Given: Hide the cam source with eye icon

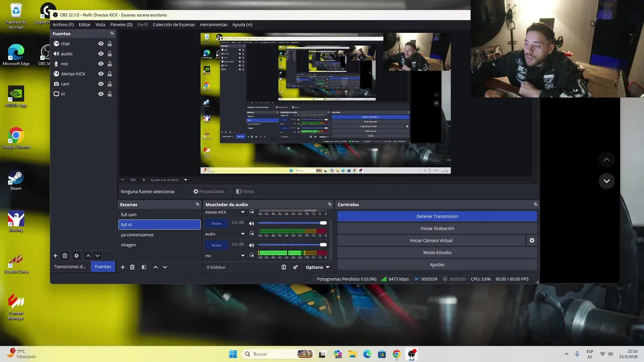Looking at the screenshot, I should tap(101, 84).
